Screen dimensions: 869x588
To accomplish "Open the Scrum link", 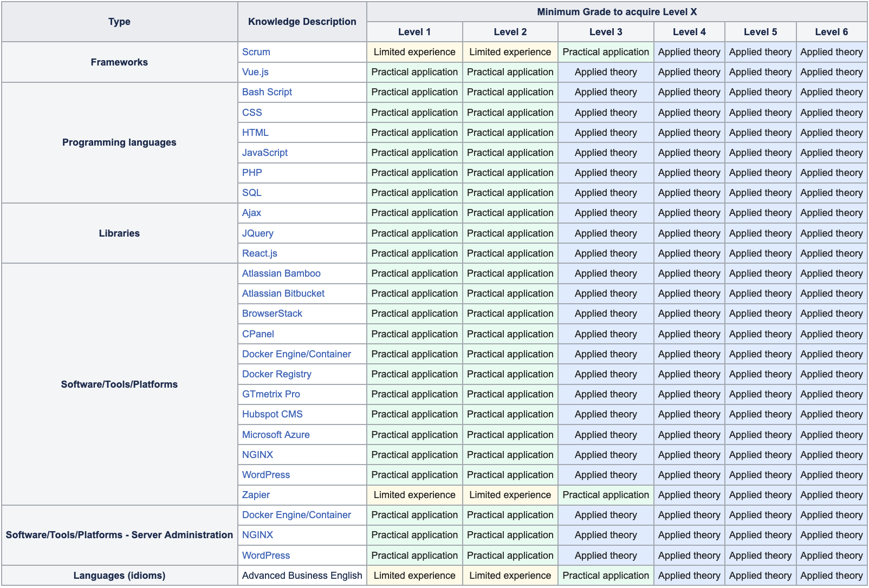I will [x=256, y=52].
